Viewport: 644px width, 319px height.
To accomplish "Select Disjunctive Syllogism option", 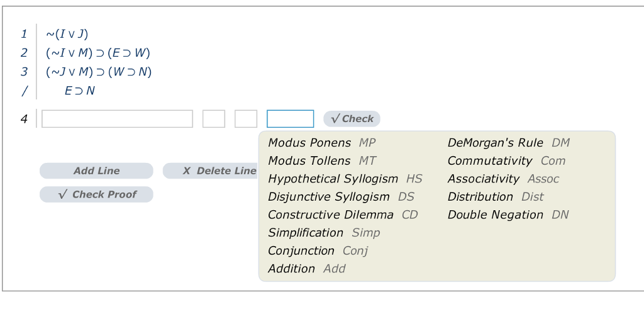I will click(341, 197).
